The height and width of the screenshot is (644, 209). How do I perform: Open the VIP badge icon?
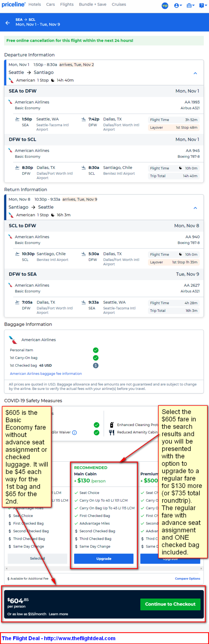[165, 5]
